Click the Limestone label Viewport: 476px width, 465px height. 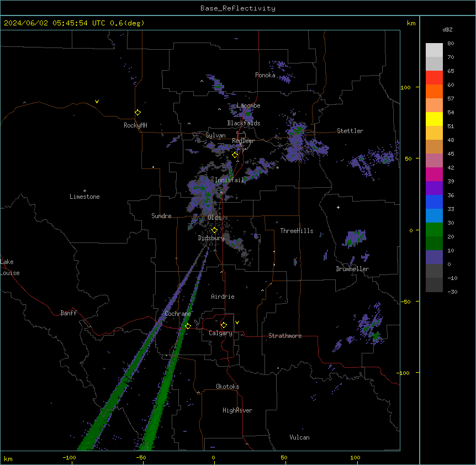coord(84,197)
